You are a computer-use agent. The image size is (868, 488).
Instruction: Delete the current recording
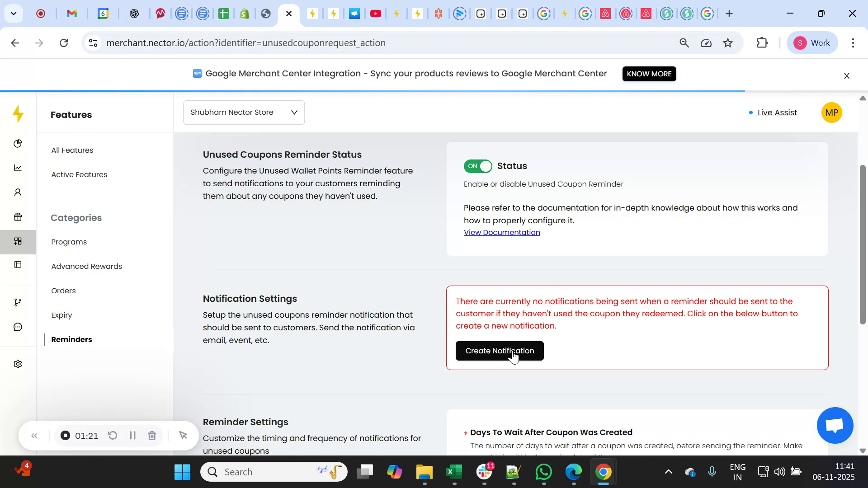coord(152,435)
